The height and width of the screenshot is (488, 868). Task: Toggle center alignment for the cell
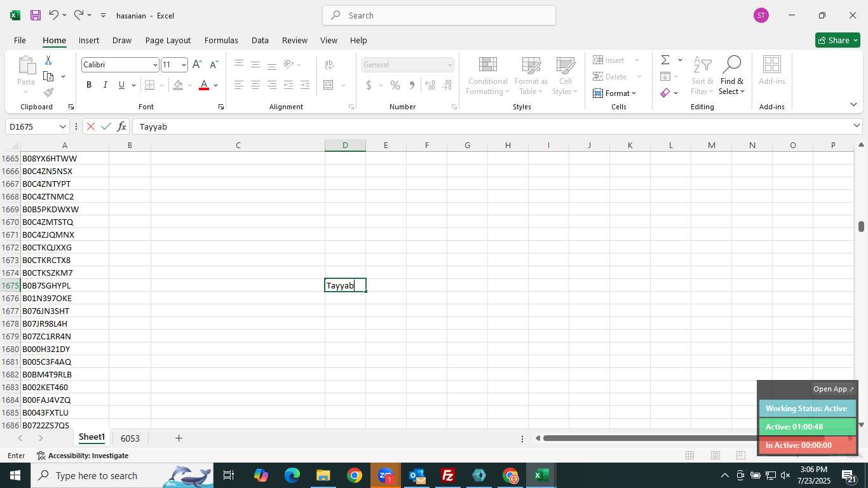pos(255,85)
